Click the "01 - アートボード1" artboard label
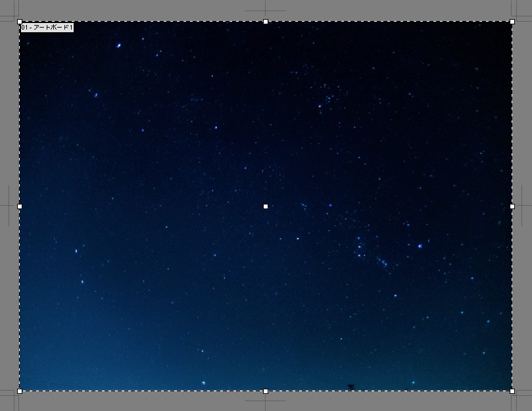The image size is (532, 411). tap(47, 28)
